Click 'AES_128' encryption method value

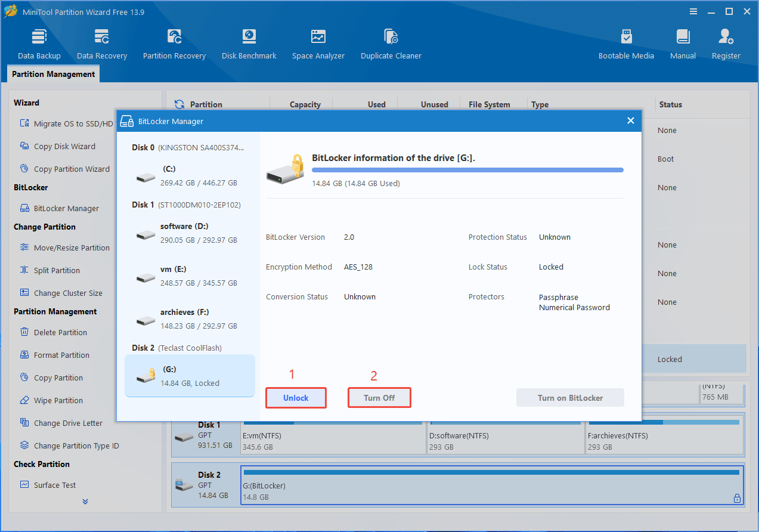[358, 267]
